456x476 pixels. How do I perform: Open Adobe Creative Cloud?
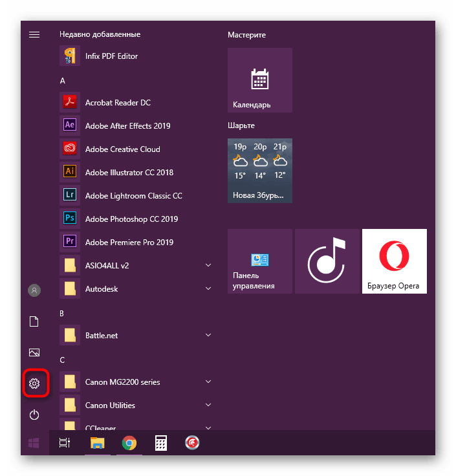coord(136,149)
